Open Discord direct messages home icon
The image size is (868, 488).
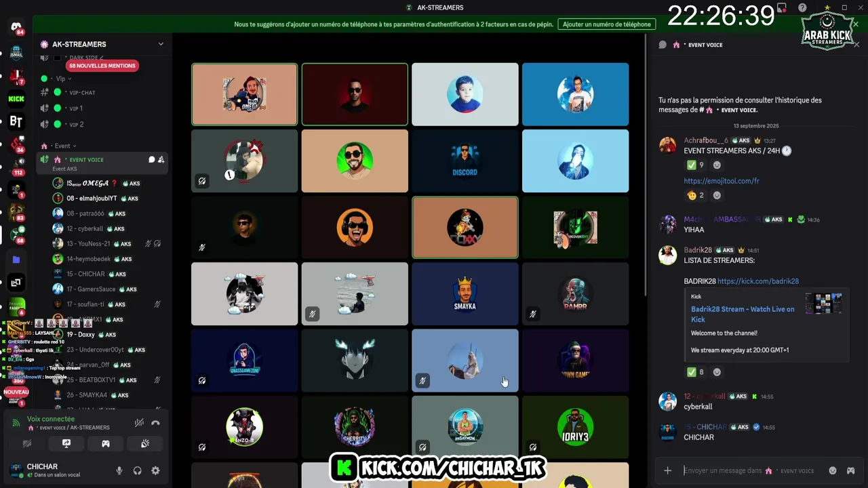pyautogui.click(x=16, y=27)
